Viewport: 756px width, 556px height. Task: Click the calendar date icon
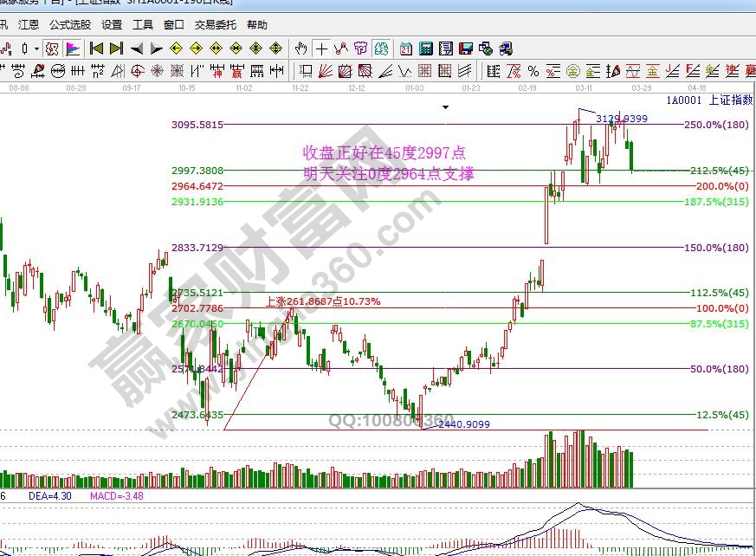[406, 48]
